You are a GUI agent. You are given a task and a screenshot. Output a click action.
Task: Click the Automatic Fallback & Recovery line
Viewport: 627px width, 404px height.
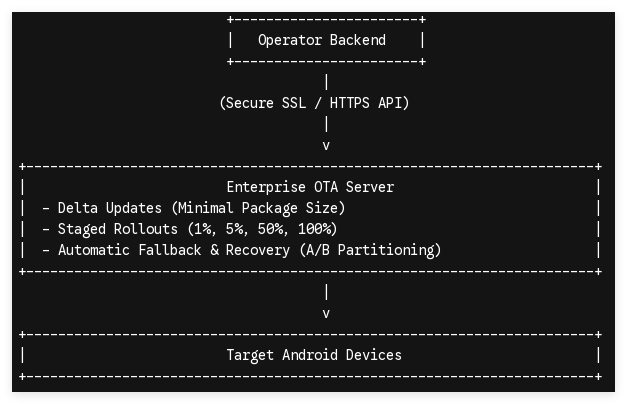pos(242,250)
